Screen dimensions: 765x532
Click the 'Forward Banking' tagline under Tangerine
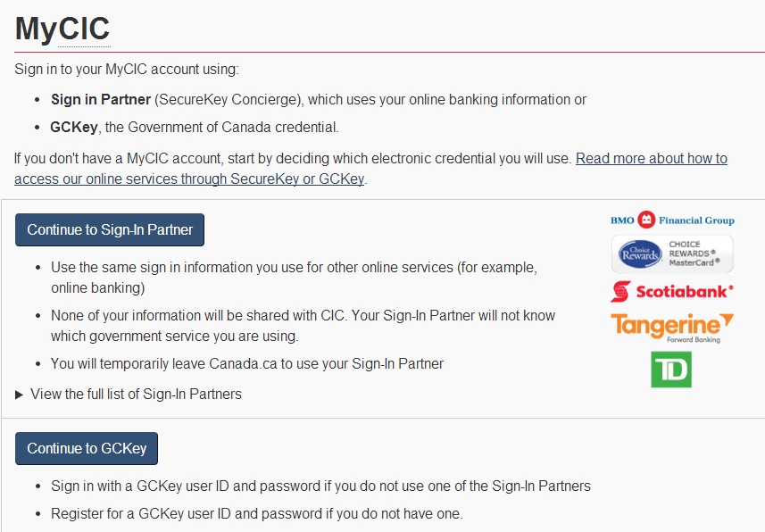point(694,339)
